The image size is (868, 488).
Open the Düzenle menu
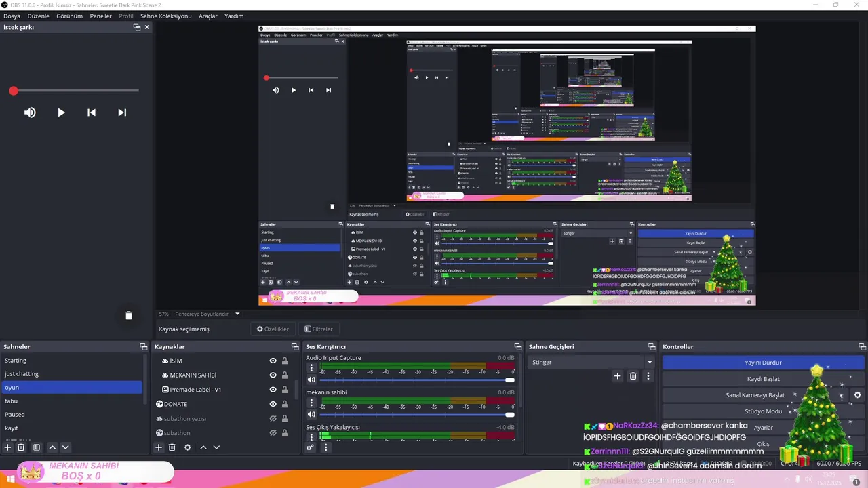pos(38,16)
